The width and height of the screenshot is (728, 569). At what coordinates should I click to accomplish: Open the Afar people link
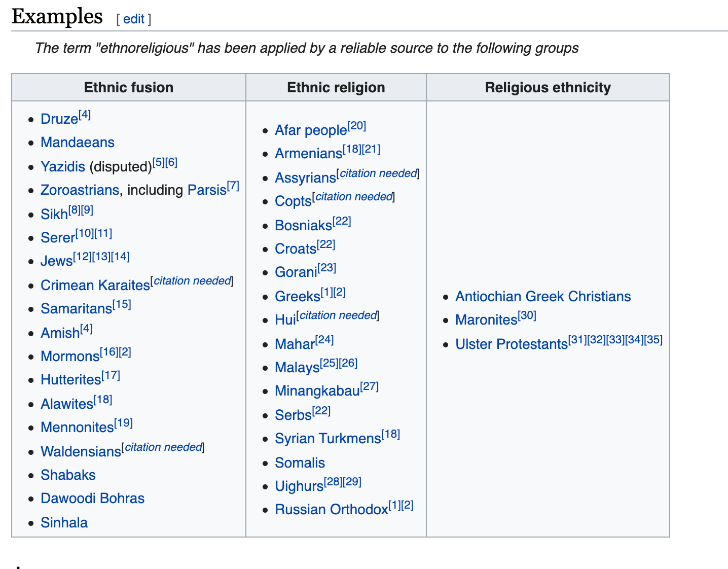pos(310,130)
